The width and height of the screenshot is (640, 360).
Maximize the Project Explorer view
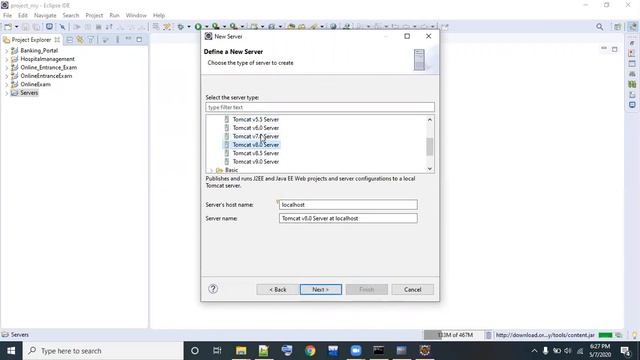coord(139,40)
